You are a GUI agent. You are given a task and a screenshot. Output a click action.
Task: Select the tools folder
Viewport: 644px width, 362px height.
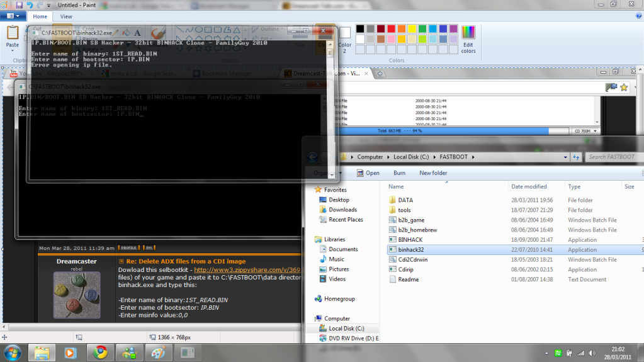tap(404, 210)
